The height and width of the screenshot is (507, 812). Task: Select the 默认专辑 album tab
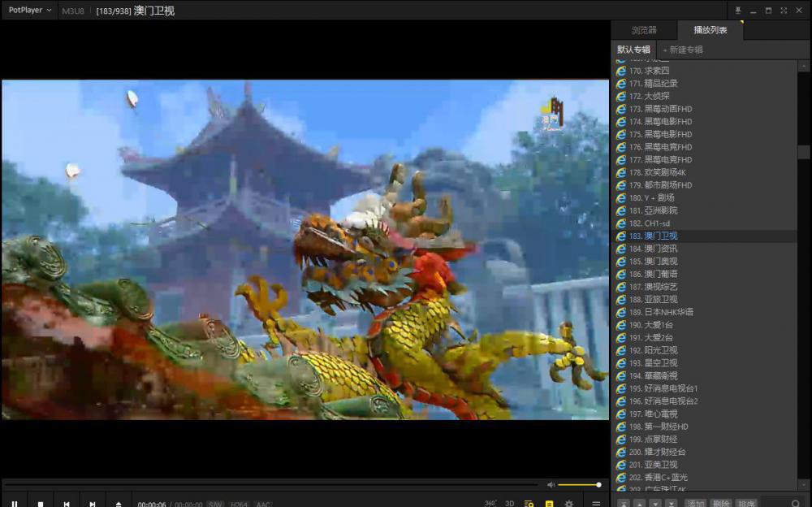pos(633,50)
